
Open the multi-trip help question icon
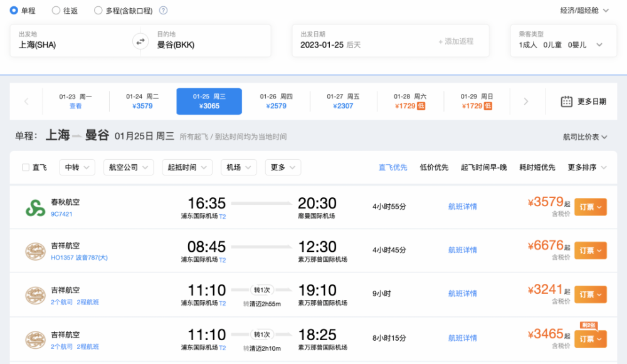click(x=163, y=11)
